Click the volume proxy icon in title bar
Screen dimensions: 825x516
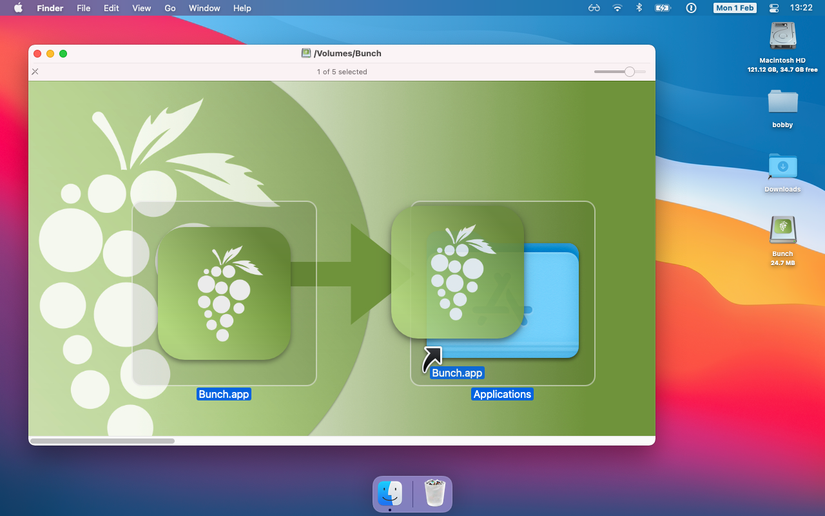click(x=306, y=53)
